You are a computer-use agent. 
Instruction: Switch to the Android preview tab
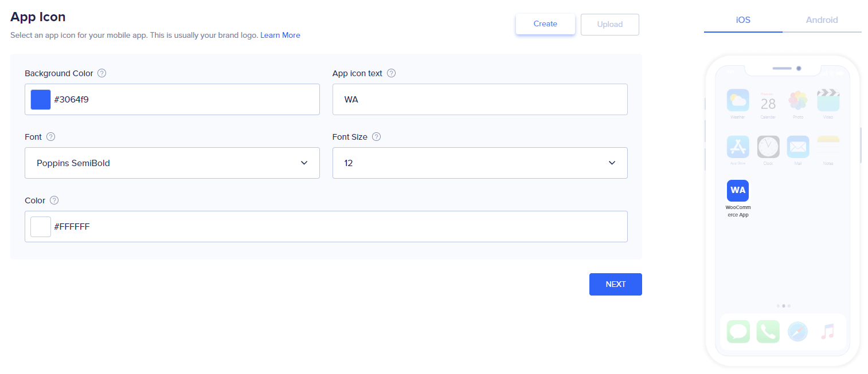pos(822,19)
